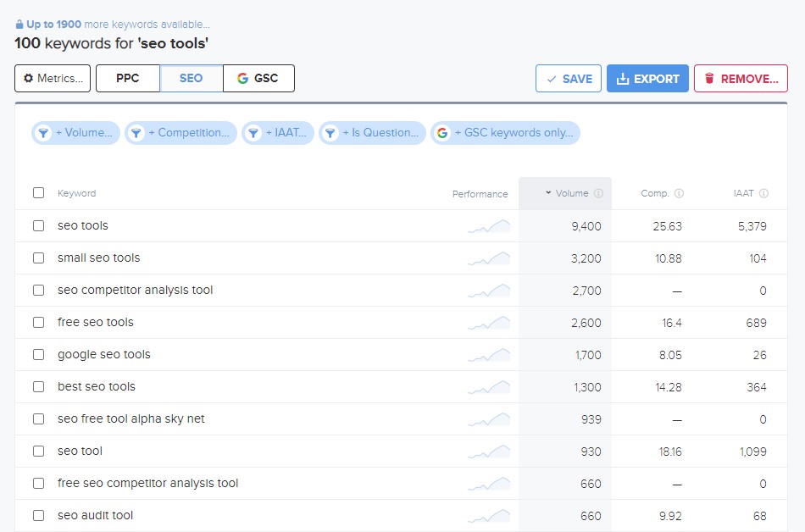Click the funnel icon on Is Question filter
The width and height of the screenshot is (805, 532).
point(330,133)
